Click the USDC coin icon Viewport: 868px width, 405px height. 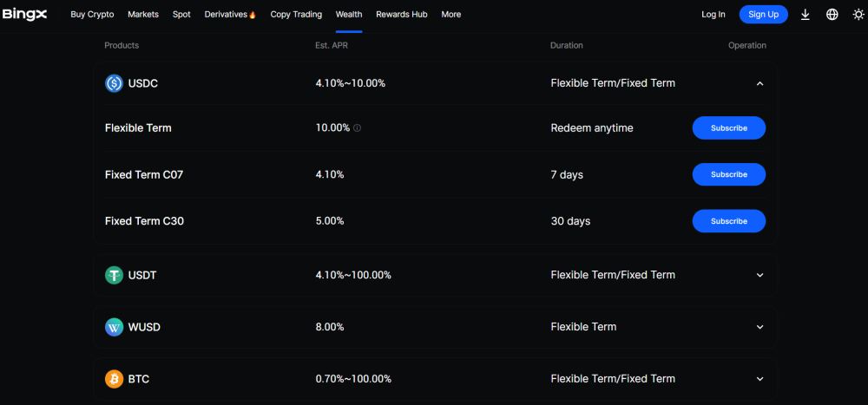pyautogui.click(x=114, y=83)
